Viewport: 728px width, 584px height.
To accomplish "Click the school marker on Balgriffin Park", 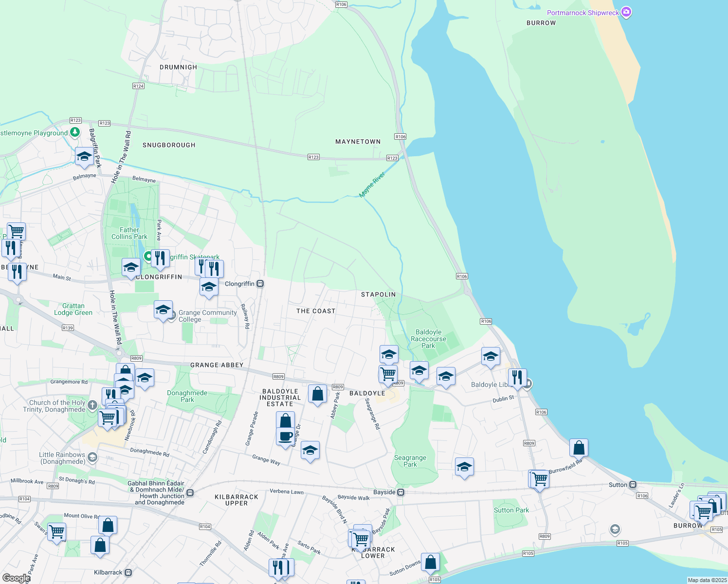I will tap(84, 157).
